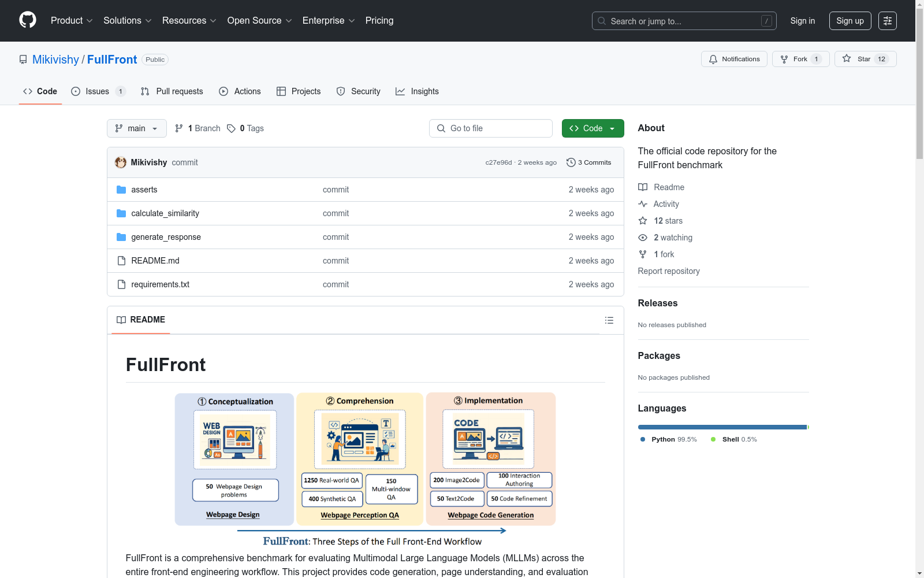Expand the Open Source menu

260,21
